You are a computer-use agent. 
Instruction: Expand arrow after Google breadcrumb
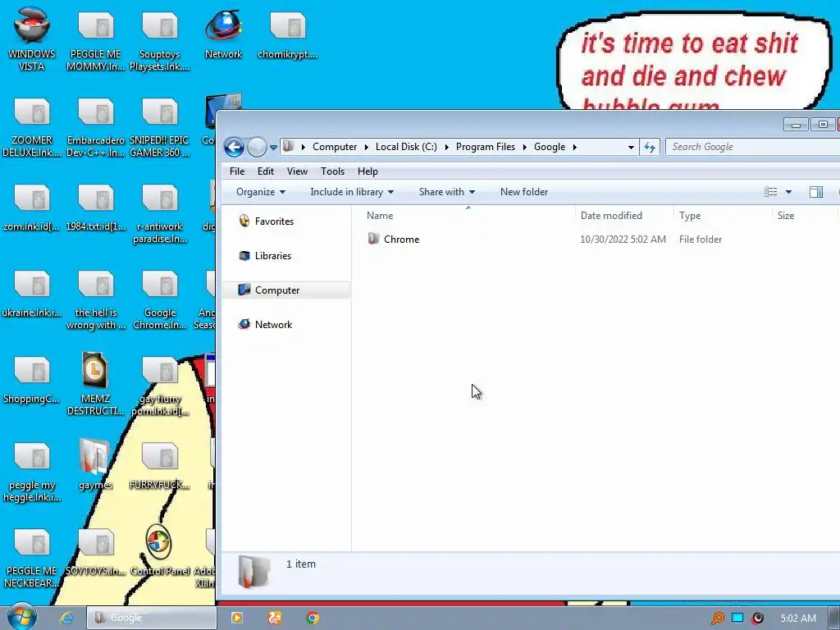[x=575, y=148]
